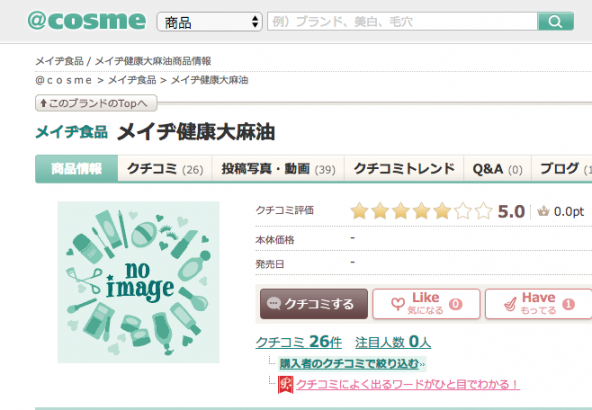Click the red P ribbon icon
The image size is (592, 410).
pyautogui.click(x=285, y=385)
